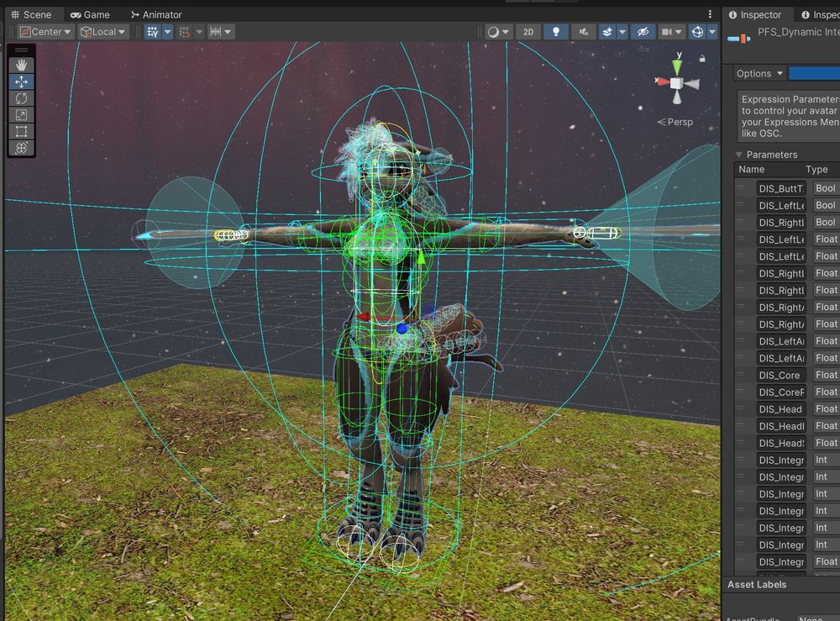
Task: Switch to the Animator tab
Action: pyautogui.click(x=156, y=14)
